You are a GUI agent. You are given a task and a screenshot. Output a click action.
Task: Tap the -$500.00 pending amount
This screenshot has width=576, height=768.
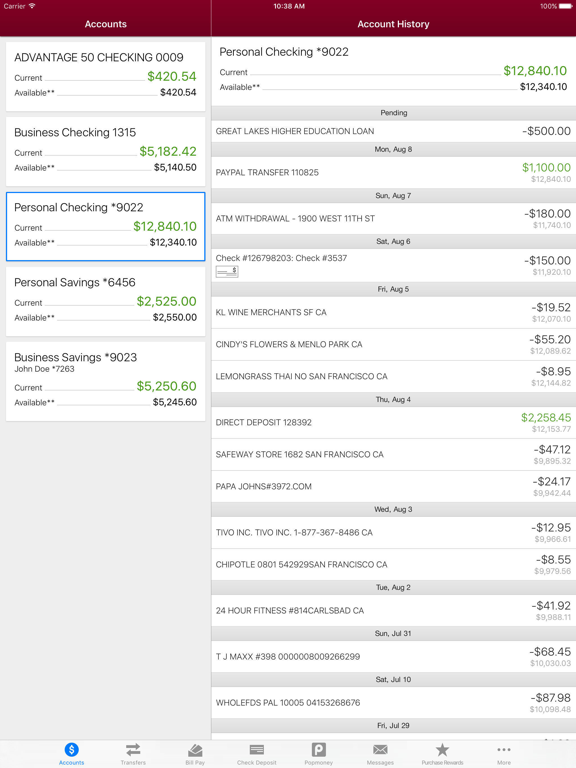point(546,131)
